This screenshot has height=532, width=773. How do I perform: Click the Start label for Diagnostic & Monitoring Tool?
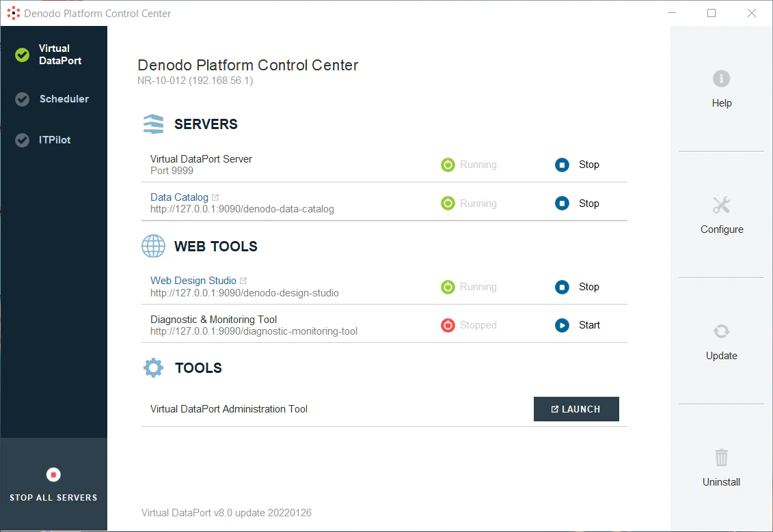click(589, 325)
